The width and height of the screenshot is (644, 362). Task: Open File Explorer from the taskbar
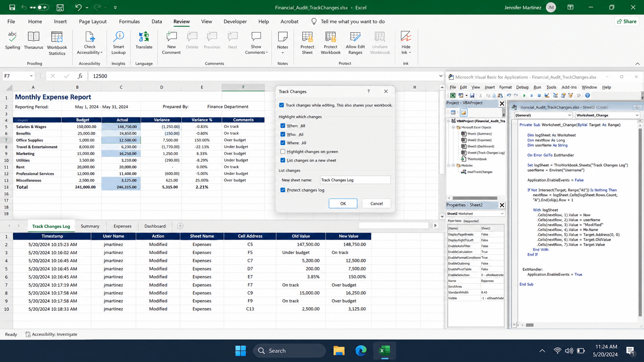click(339, 350)
